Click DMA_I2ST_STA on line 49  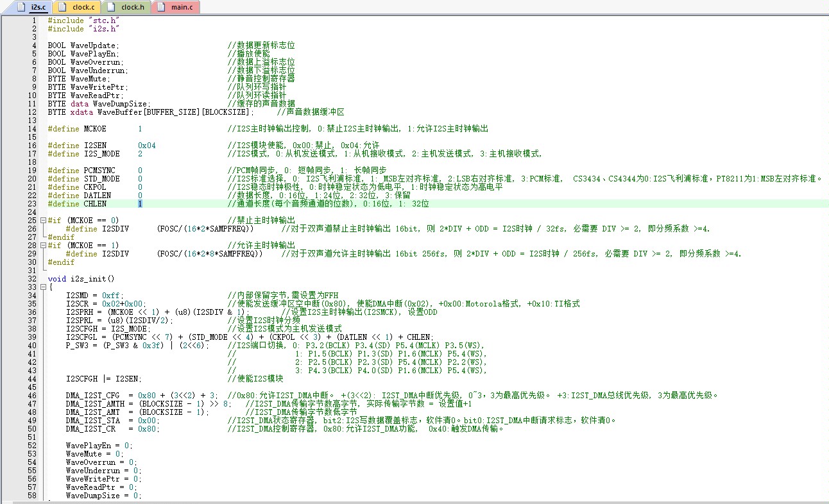pos(92,420)
